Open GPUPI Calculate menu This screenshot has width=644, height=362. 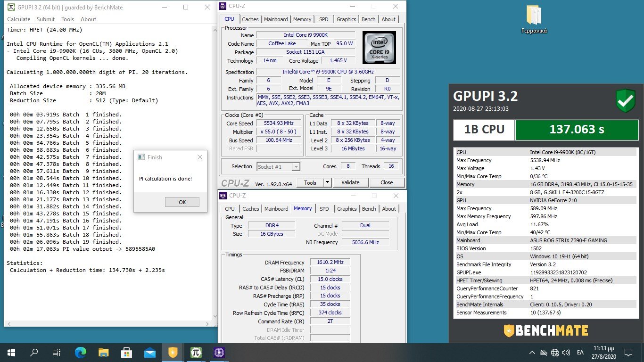(x=18, y=19)
